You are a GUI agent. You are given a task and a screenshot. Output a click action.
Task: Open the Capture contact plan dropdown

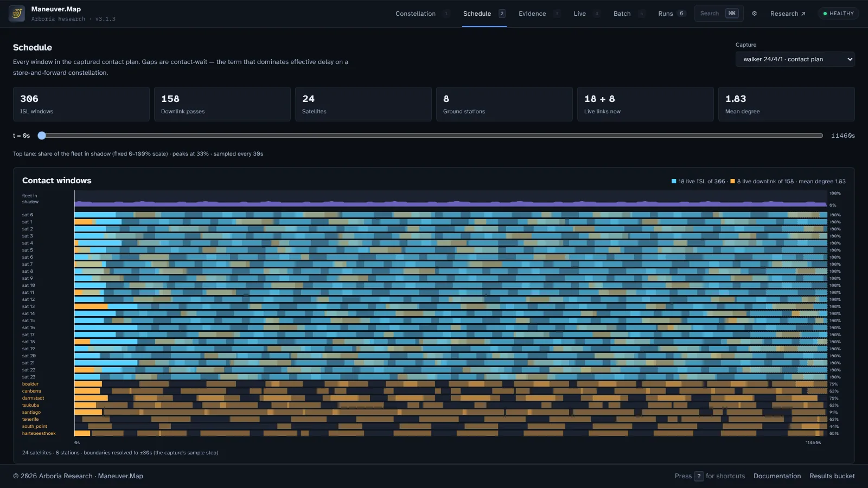tap(795, 59)
